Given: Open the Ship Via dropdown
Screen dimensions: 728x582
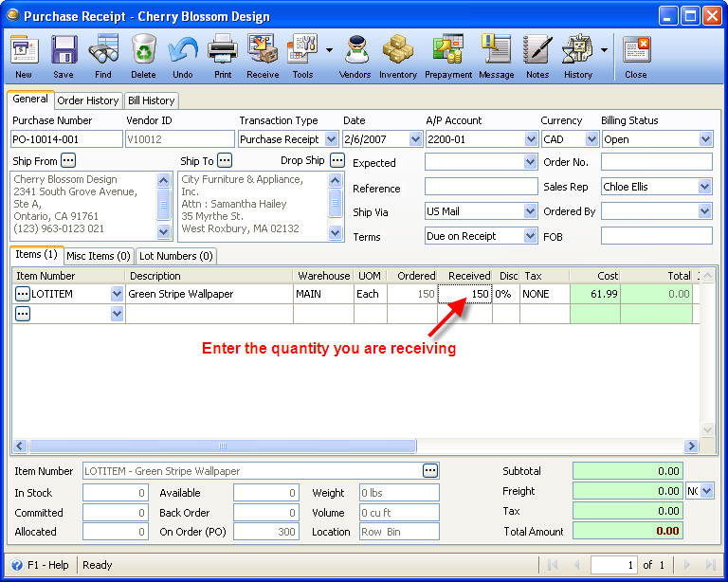Looking at the screenshot, I should 530,211.
